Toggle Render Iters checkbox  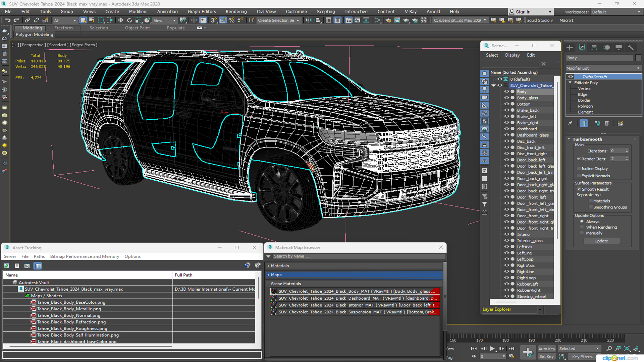pyautogui.click(x=579, y=159)
